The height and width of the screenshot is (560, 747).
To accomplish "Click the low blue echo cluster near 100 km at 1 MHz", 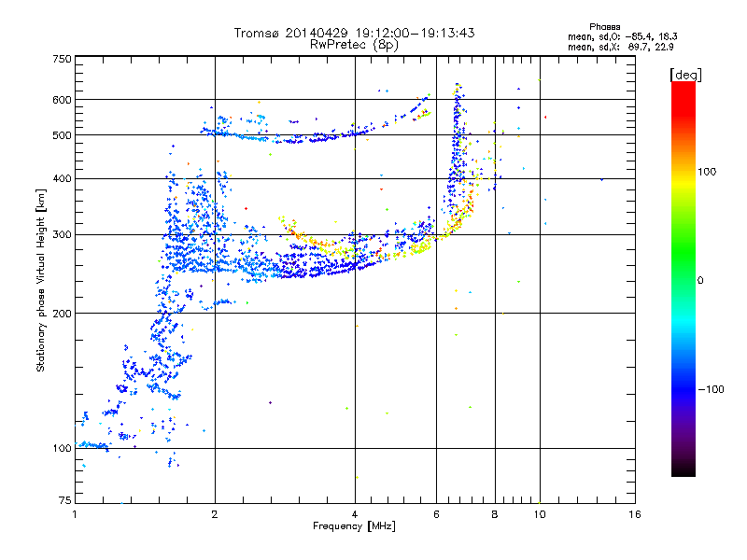I will coord(92,445).
